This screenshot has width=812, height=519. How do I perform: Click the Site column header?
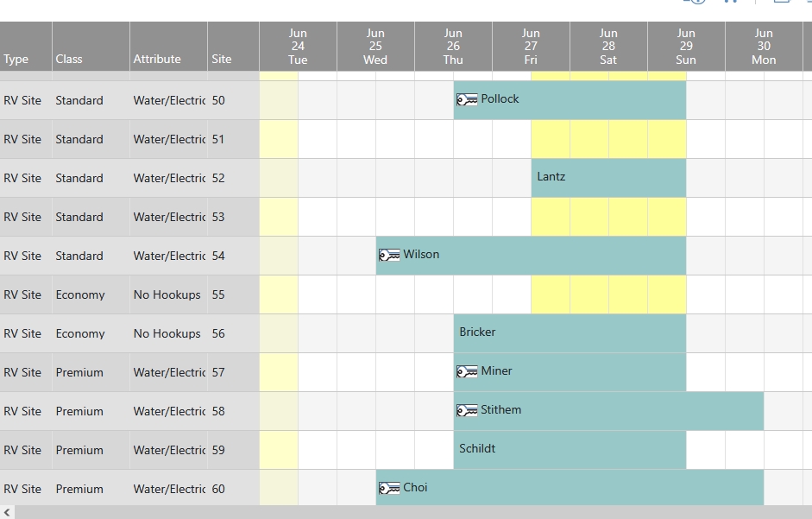click(233, 46)
